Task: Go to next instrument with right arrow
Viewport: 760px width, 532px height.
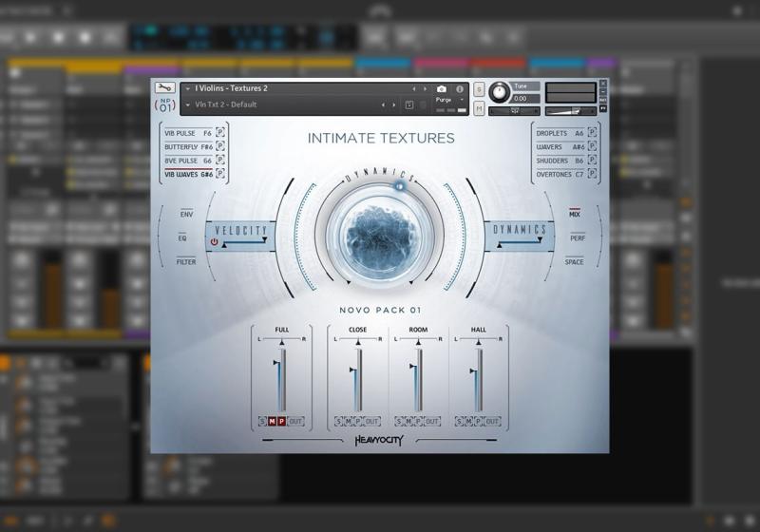Action: (425, 88)
